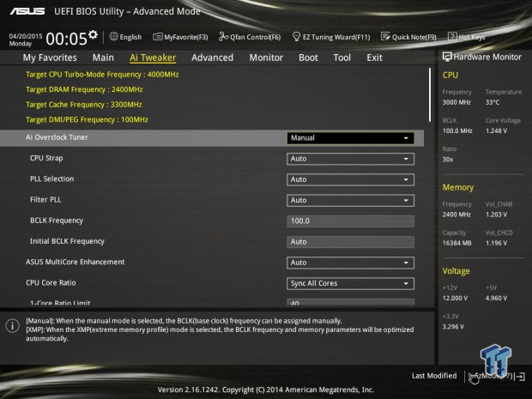The width and height of the screenshot is (532, 399).
Task: Select the PLL Selection label
Action: click(x=51, y=178)
